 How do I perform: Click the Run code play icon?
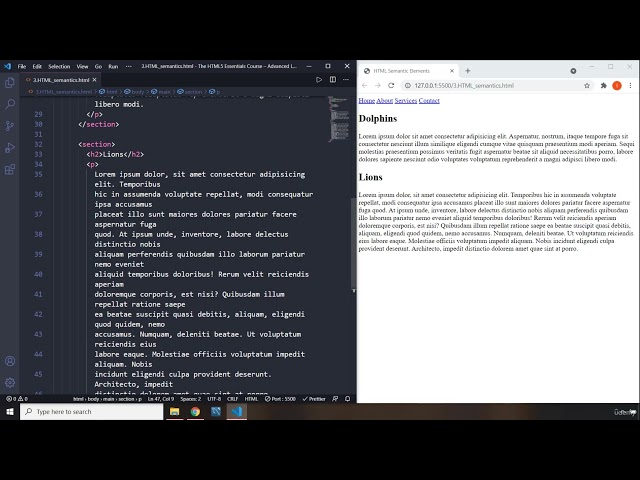pyautogui.click(x=319, y=80)
